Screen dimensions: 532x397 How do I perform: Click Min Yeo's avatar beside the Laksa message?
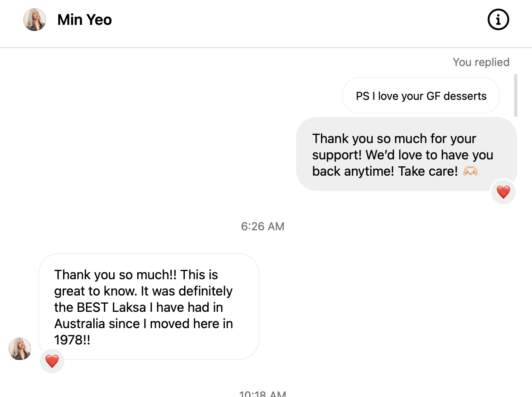point(20,348)
